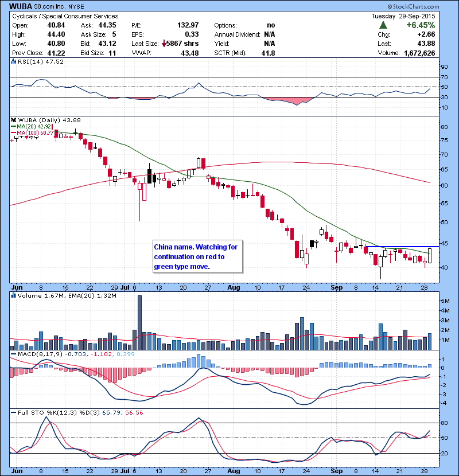Click the EPS value 0.33
This screenshot has height=476, width=459.
click(x=192, y=34)
